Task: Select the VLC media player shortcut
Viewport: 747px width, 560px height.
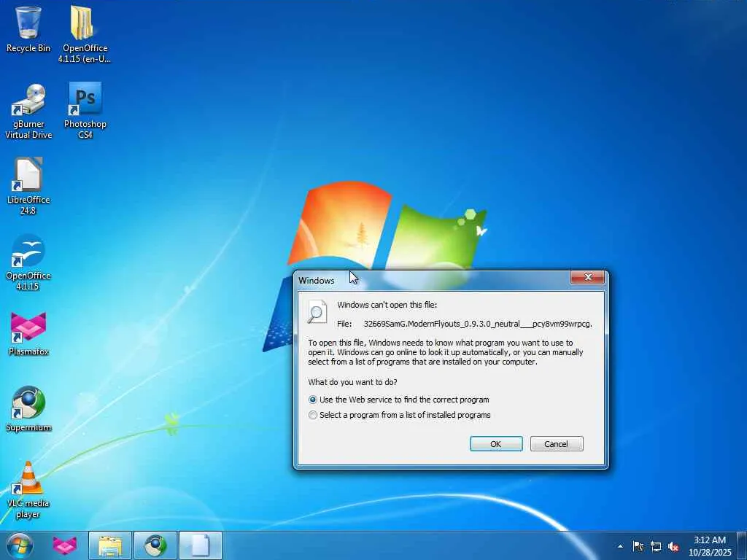Action: 28,489
